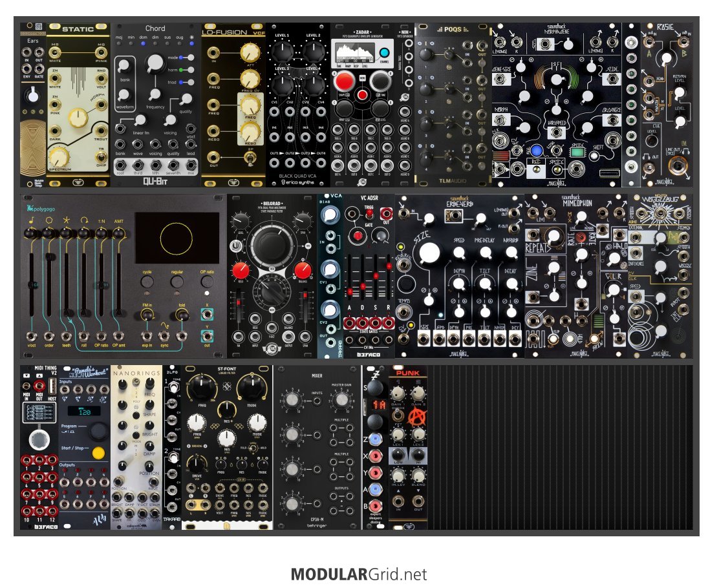Click the Disting red LED display
Image resolution: width=719 pixels, height=588 pixels.
coord(379,404)
